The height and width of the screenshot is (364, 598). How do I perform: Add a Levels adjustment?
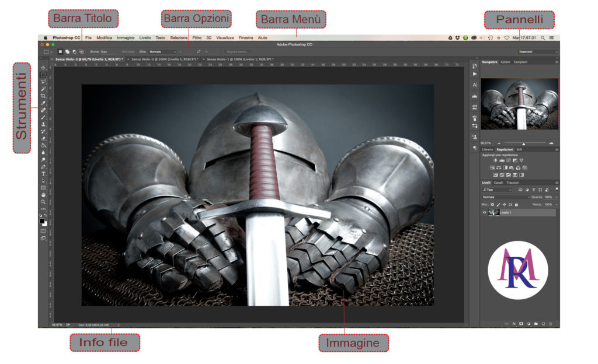point(502,160)
